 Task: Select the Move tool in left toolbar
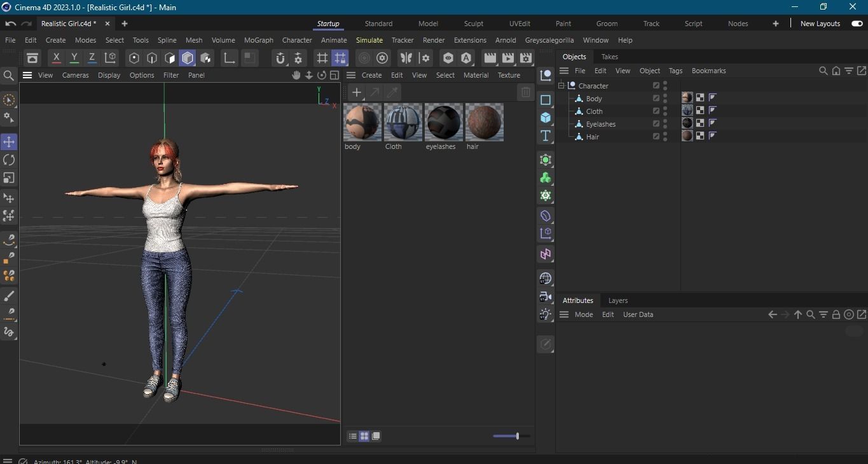pyautogui.click(x=9, y=141)
